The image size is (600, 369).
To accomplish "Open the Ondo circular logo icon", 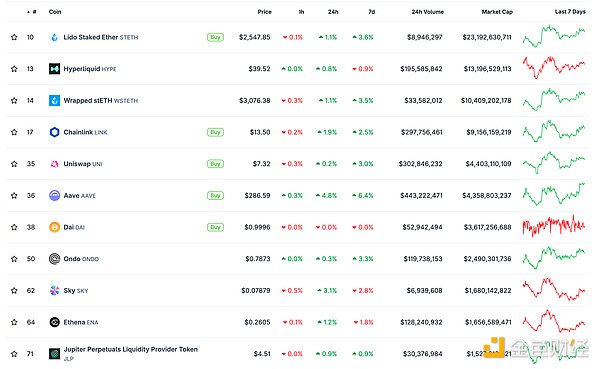I will click(x=54, y=259).
